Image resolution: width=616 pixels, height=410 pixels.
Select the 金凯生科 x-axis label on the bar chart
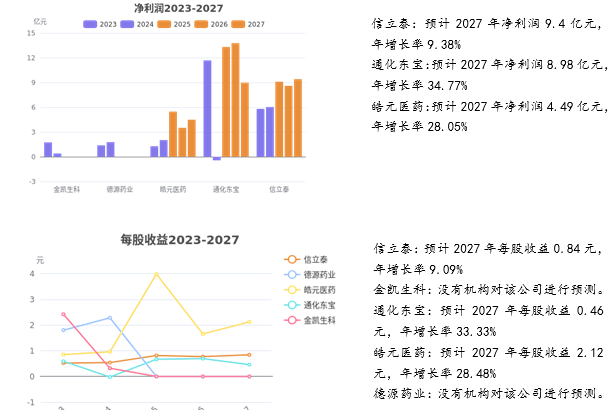(67, 189)
